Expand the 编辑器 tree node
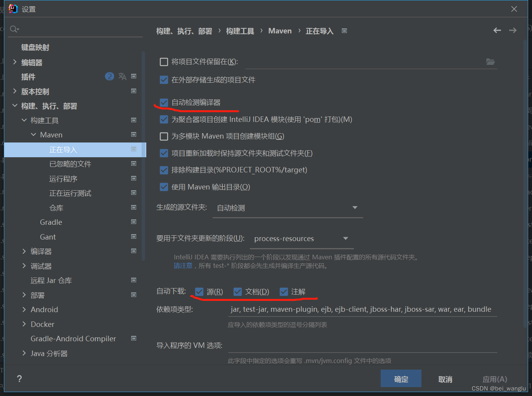 (15, 62)
